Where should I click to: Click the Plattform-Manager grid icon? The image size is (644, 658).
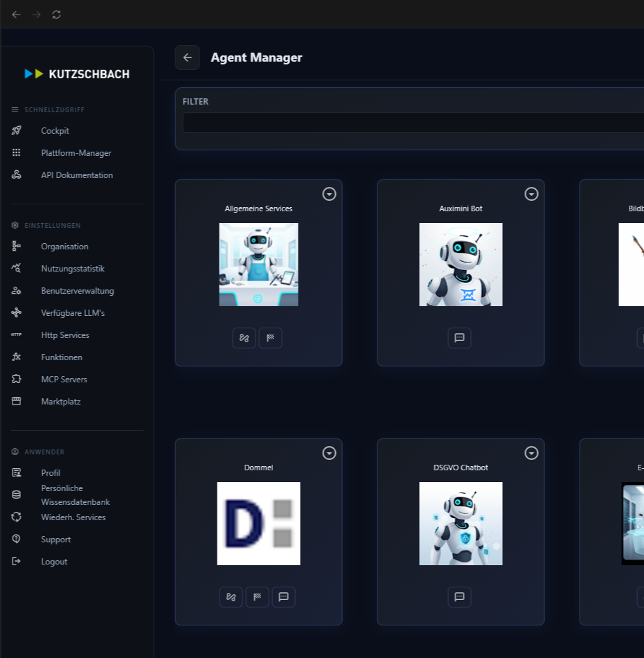(x=17, y=153)
